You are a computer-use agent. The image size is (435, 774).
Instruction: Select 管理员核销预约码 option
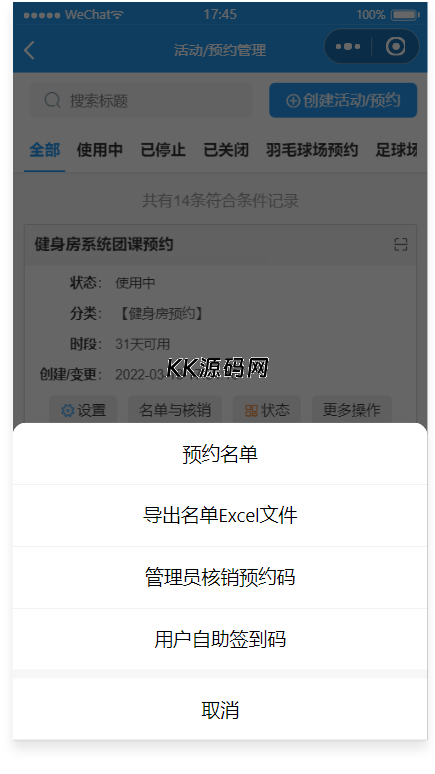coord(220,578)
